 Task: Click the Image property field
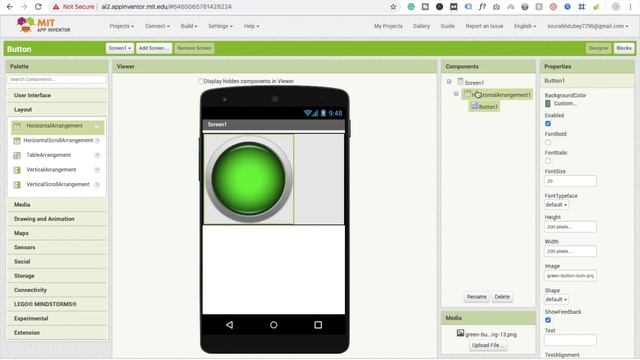(570, 276)
